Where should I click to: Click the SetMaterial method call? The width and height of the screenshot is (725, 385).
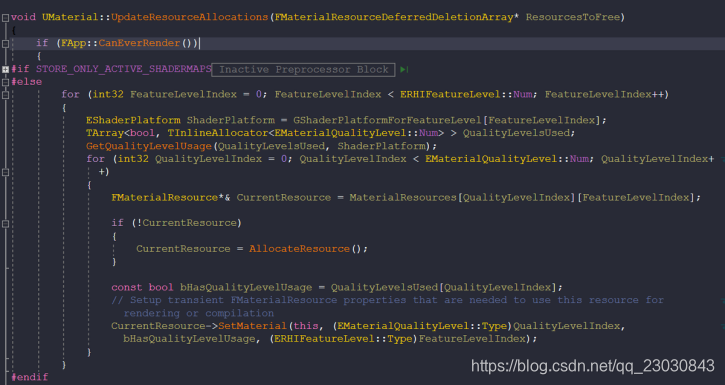(252, 326)
